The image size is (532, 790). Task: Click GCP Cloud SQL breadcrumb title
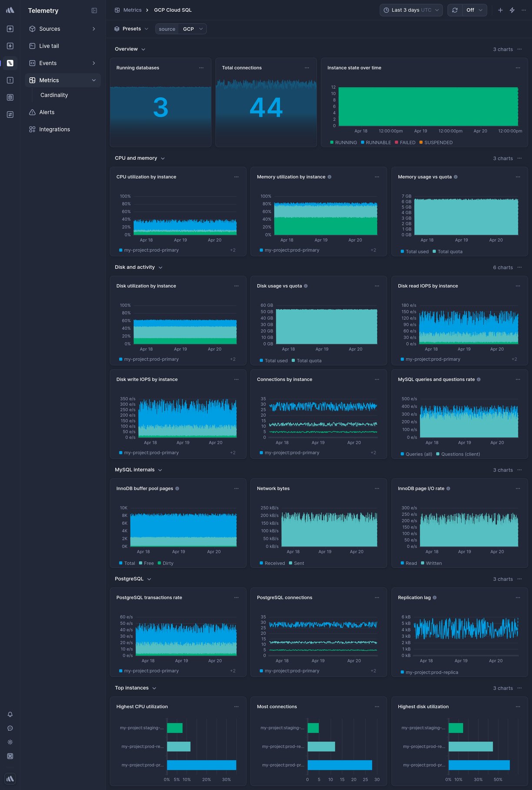(173, 10)
